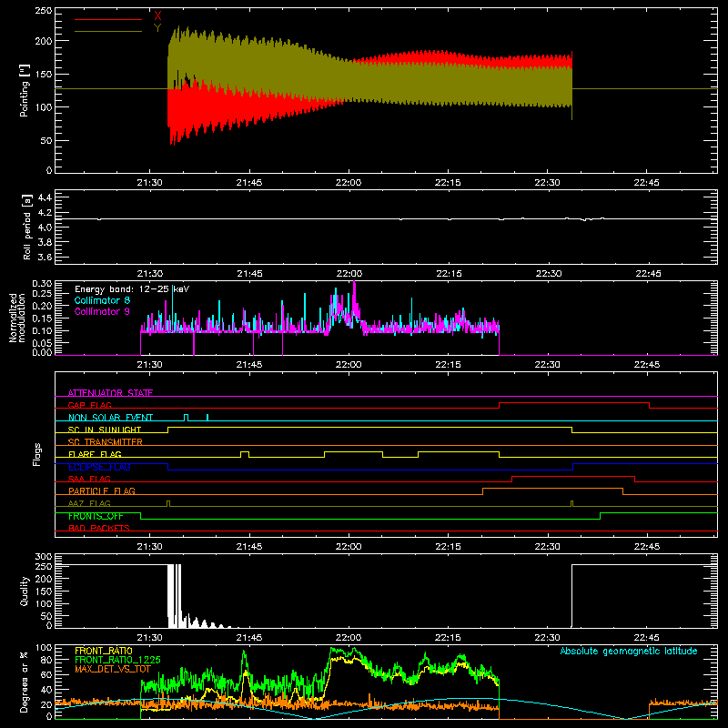Click the 'Absolute geomagnetic latitude' label
728x728 pixels.
click(629, 651)
